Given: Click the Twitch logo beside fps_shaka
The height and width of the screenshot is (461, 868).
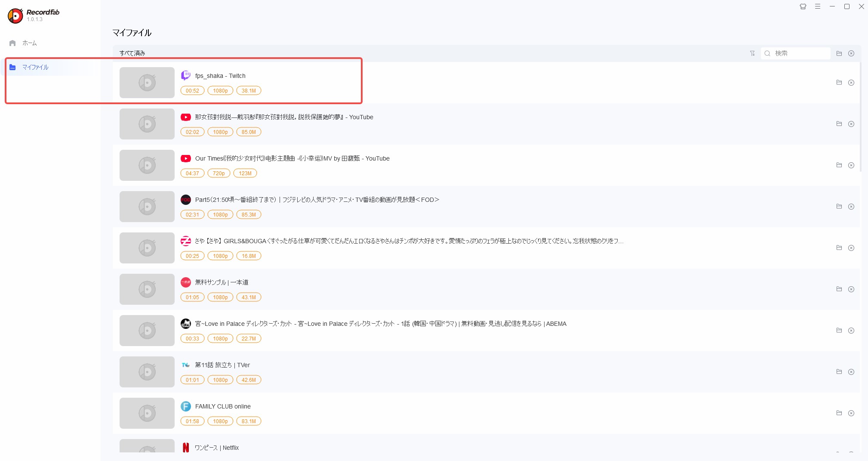Looking at the screenshot, I should pos(186,76).
